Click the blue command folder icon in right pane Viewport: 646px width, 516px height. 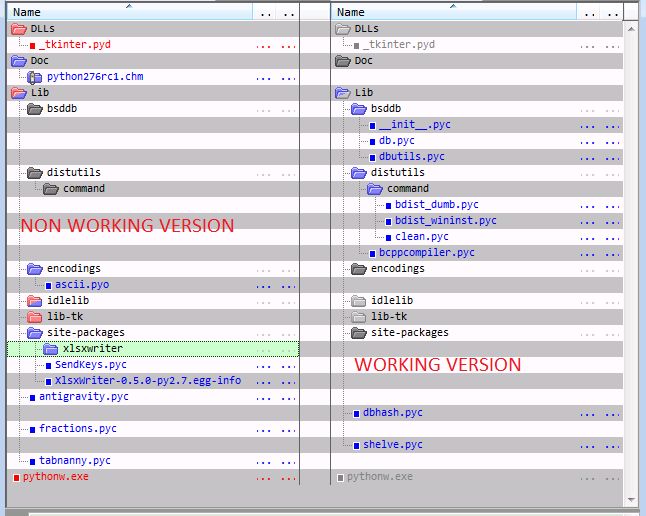click(x=375, y=189)
